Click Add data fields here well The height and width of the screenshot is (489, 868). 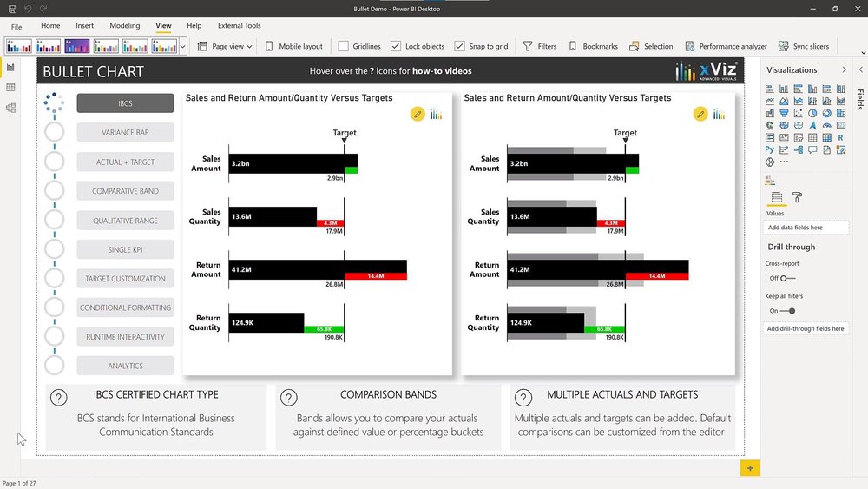point(806,227)
